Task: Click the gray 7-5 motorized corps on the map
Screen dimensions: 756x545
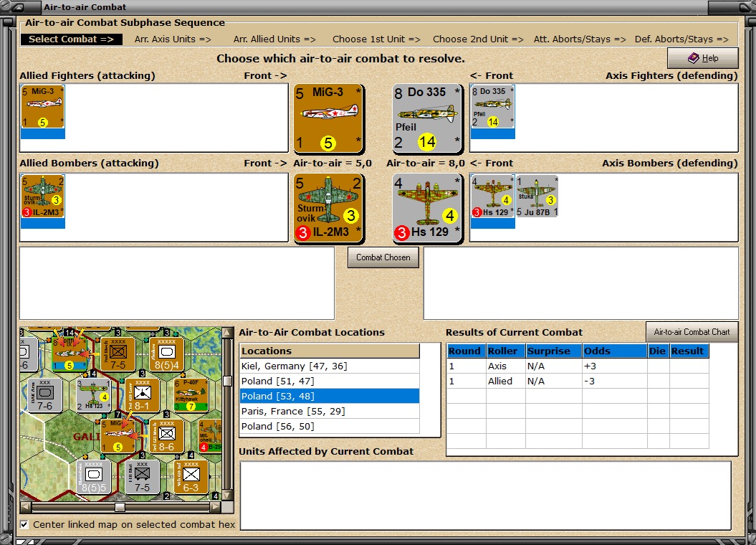Action: pos(142,477)
